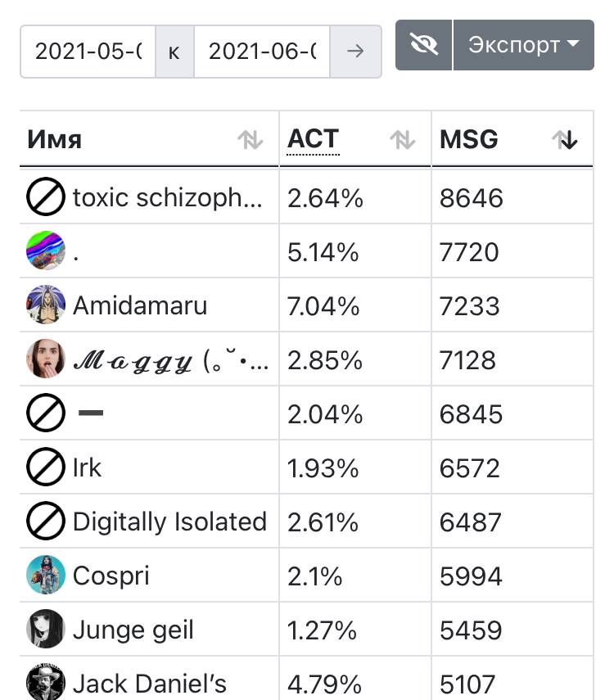The image size is (614, 700).
Task: Open the Экспорт dropdown
Action: [x=524, y=45]
